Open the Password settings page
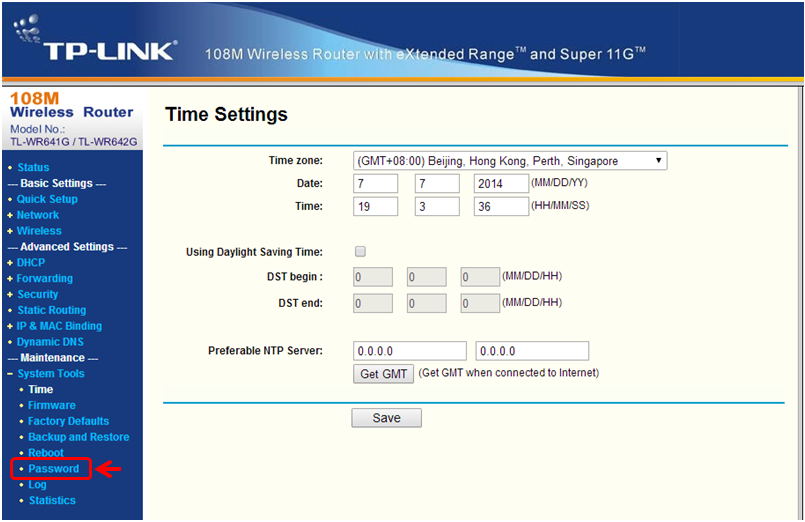Image resolution: width=805 pixels, height=522 pixels. tap(54, 469)
